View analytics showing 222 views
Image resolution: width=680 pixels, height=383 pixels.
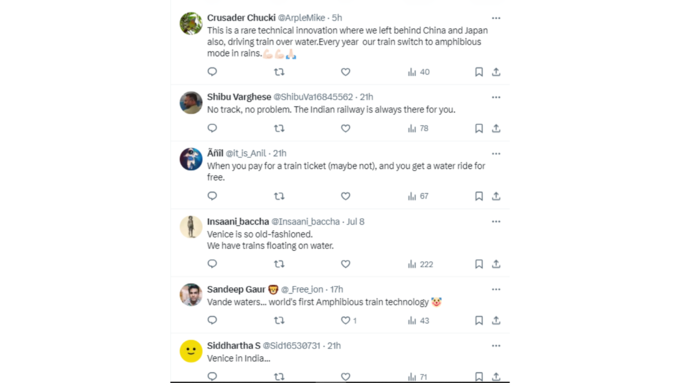click(x=420, y=264)
